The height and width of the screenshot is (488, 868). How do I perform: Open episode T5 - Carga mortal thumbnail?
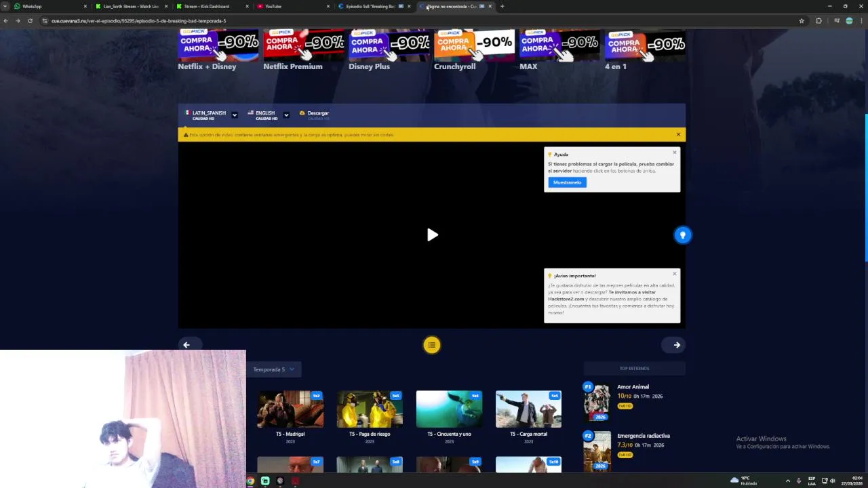click(528, 409)
